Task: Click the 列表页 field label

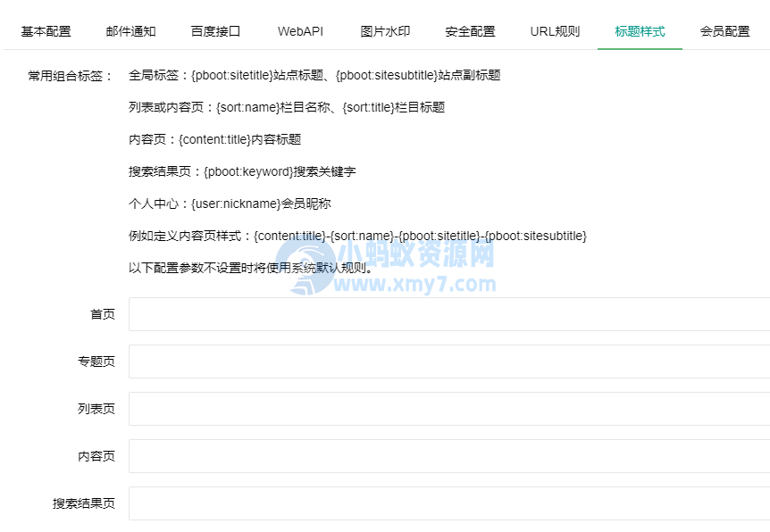Action: click(96, 409)
